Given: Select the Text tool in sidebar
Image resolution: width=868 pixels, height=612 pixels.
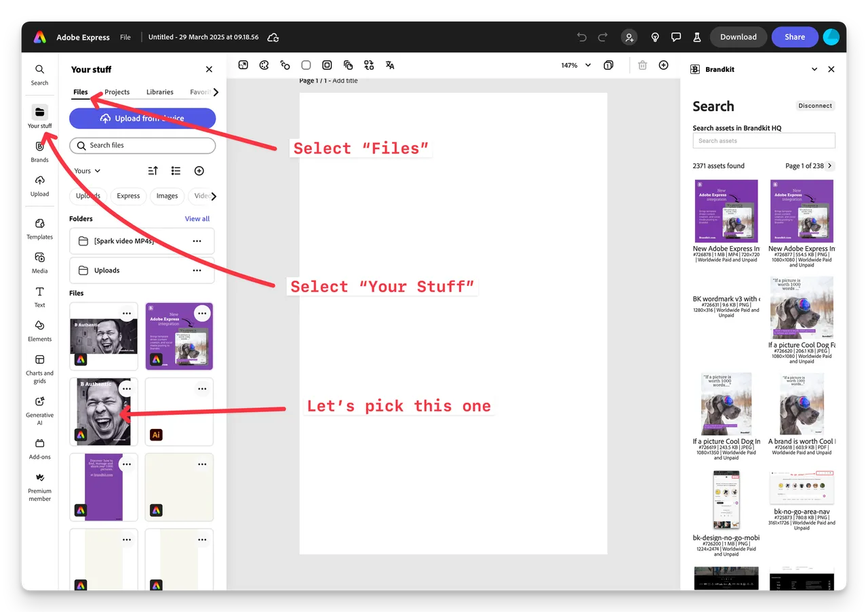Looking at the screenshot, I should coord(39,297).
